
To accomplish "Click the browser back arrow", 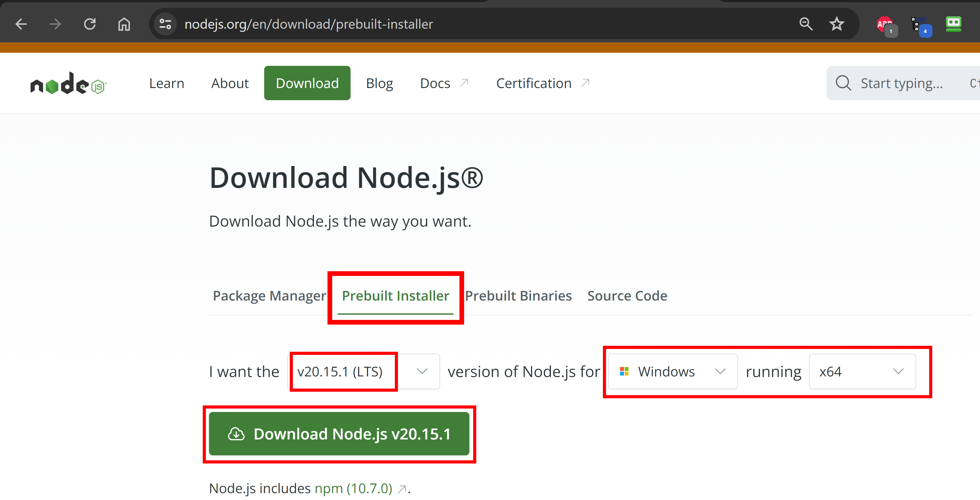I will [21, 24].
